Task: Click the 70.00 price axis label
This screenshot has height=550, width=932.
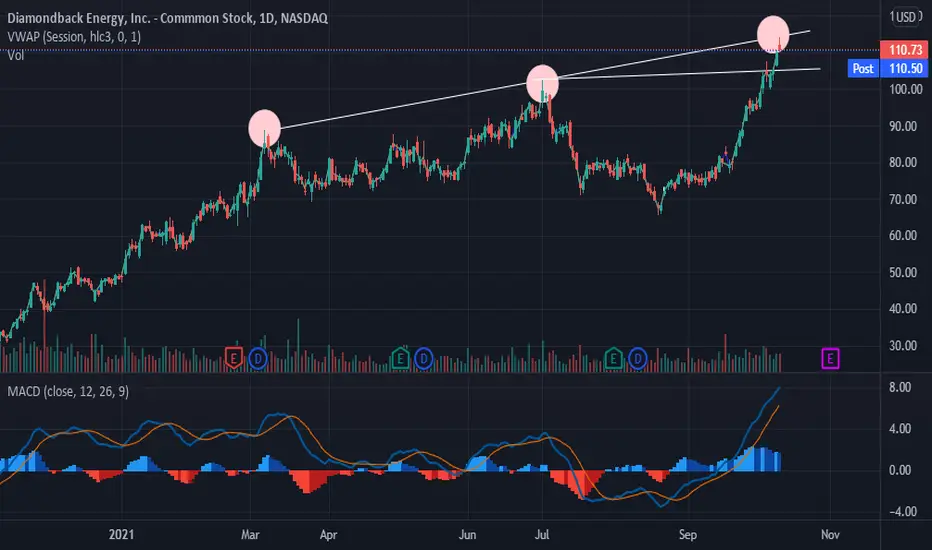Action: (x=905, y=199)
